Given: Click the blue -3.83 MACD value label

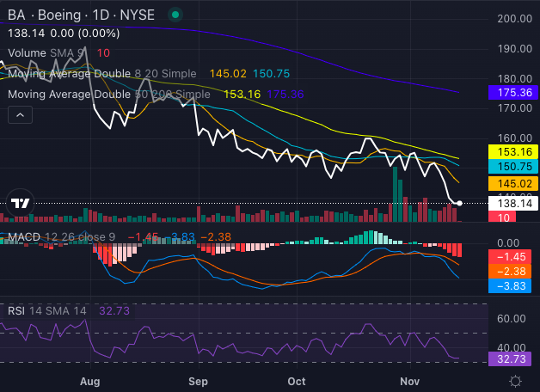Looking at the screenshot, I should (511, 287).
